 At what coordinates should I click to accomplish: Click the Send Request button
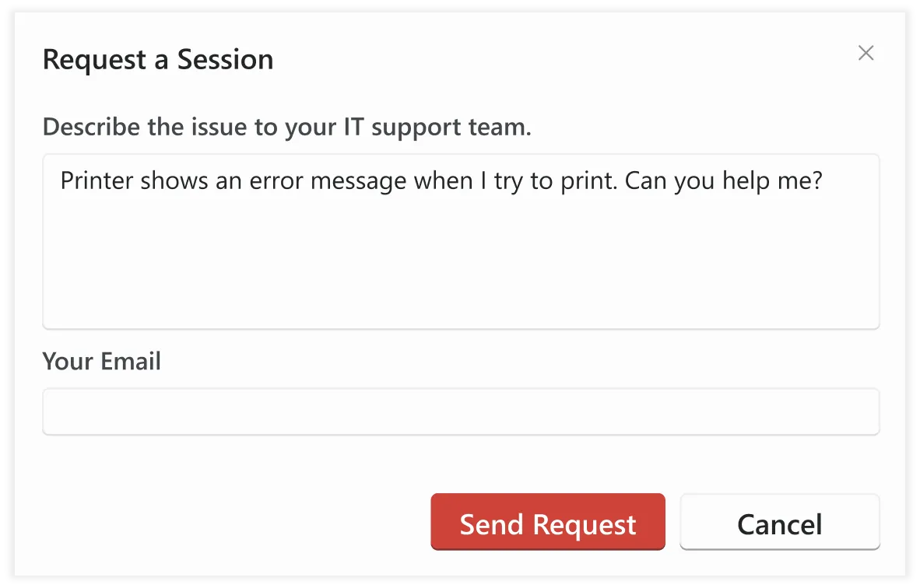click(547, 522)
